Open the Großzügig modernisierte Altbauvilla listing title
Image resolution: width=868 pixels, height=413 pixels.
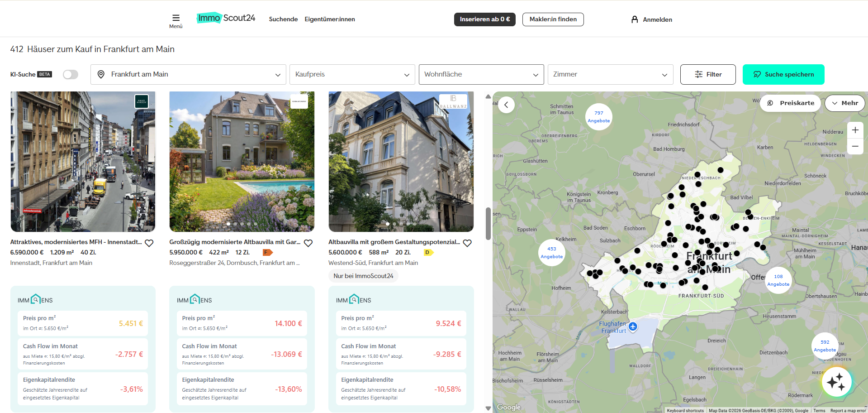[235, 242]
